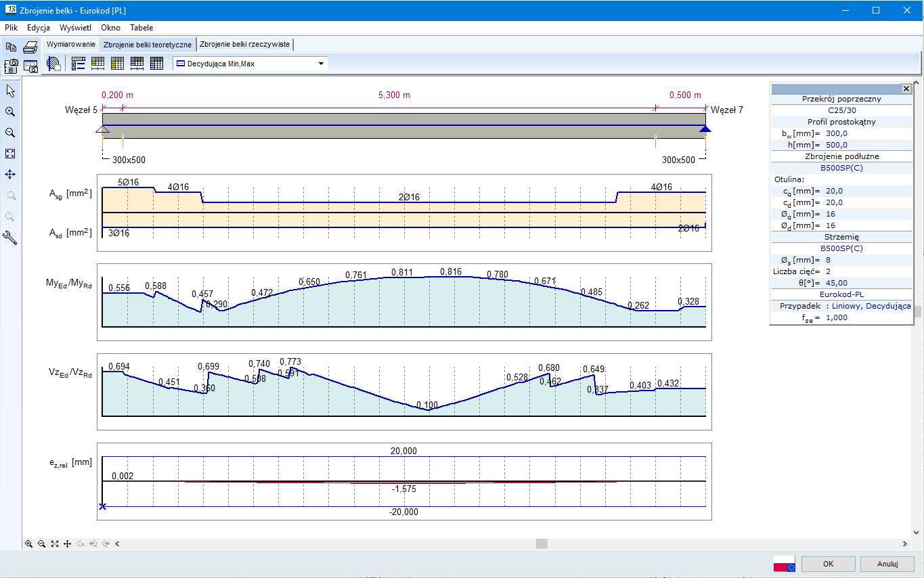Toggle the last grid table icon in toolbar
This screenshot has height=578, width=924.
pyautogui.click(x=156, y=64)
